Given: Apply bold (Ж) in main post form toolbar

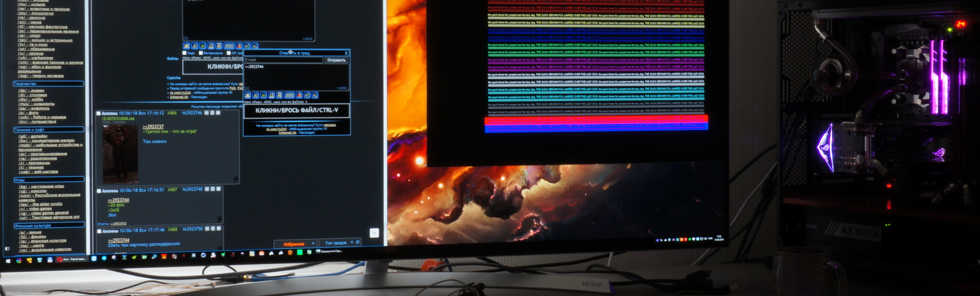Looking at the screenshot, I should click(x=187, y=46).
